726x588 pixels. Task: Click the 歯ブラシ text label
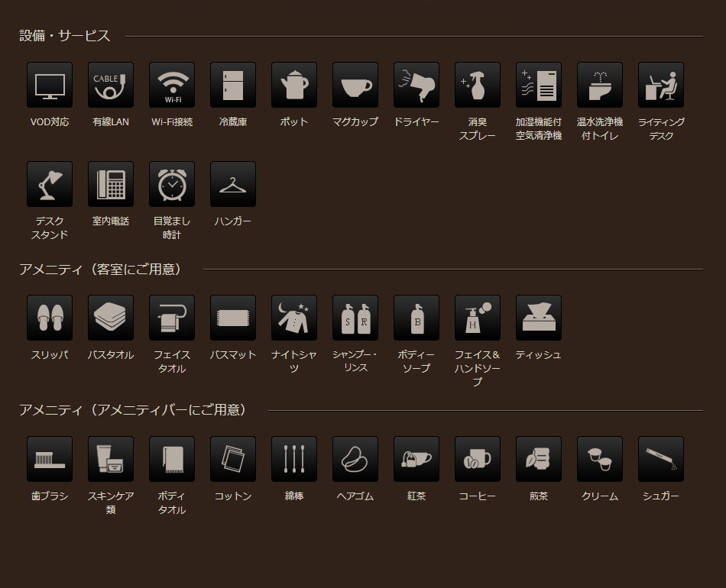pyautogui.click(x=50, y=496)
